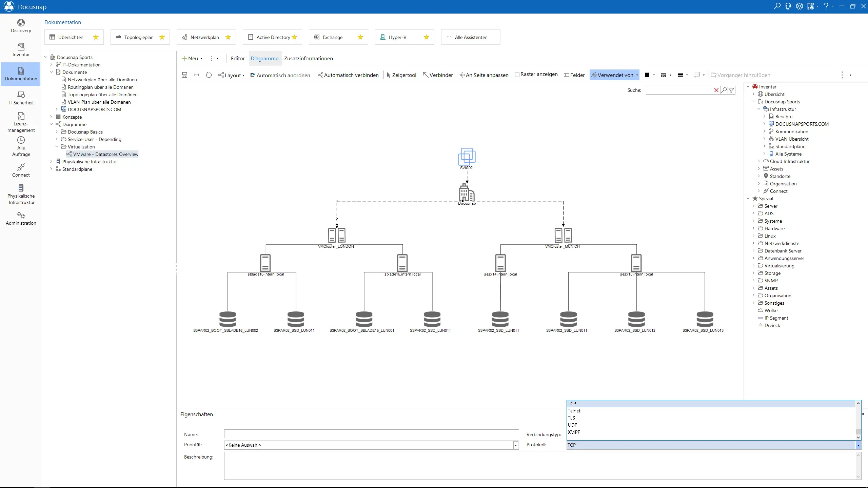This screenshot has width=868, height=488.
Task: Open the Inventar sidebar section
Action: 21,50
